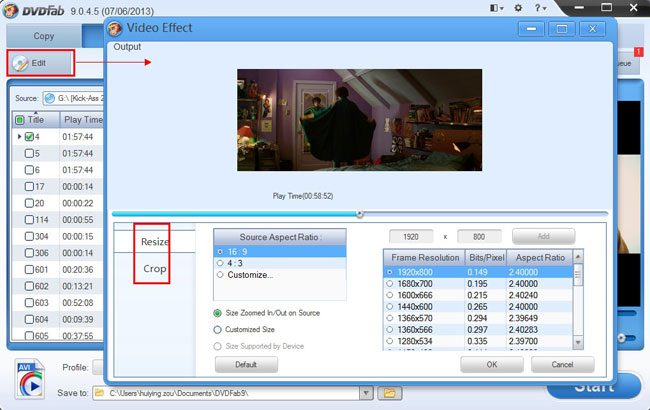Click the DVDFab logo icon
The height and width of the screenshot is (410, 650).
(x=10, y=10)
